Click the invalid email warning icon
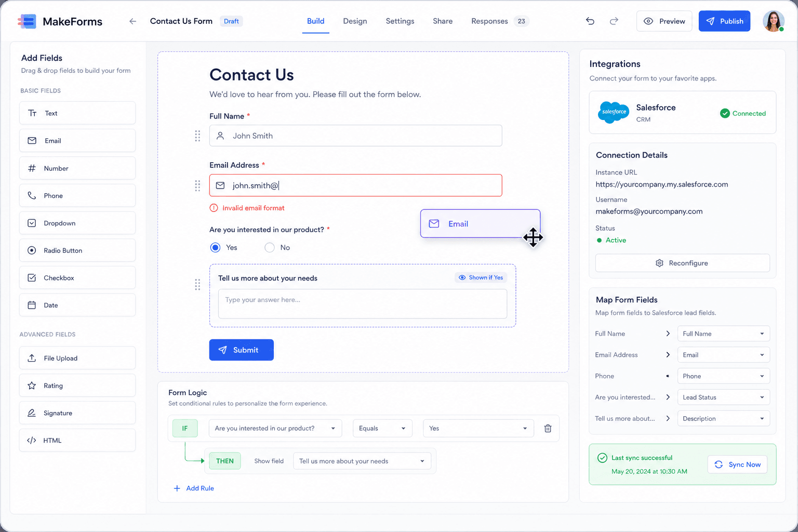 coord(214,208)
